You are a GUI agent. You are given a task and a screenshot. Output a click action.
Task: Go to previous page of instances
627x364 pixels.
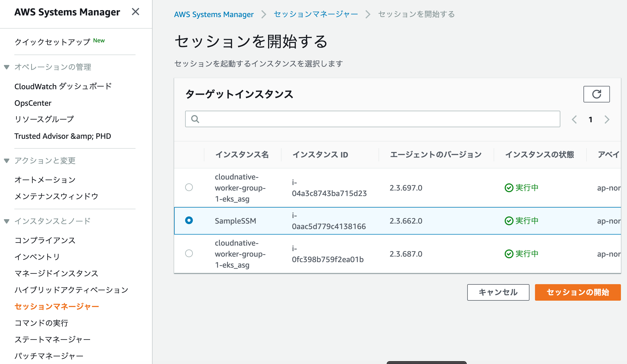[x=574, y=119]
